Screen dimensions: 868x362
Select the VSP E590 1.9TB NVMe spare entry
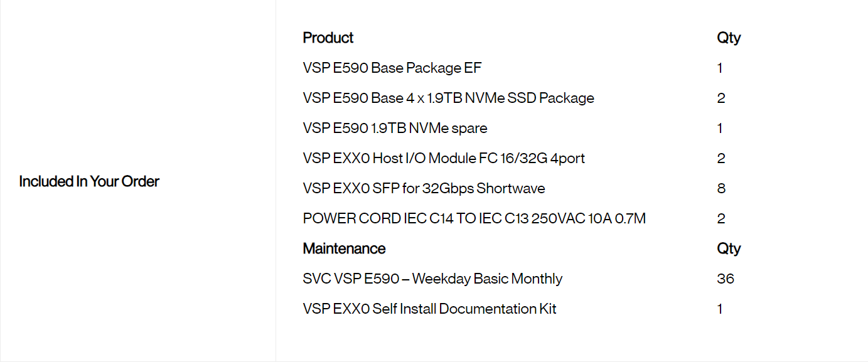coord(395,128)
